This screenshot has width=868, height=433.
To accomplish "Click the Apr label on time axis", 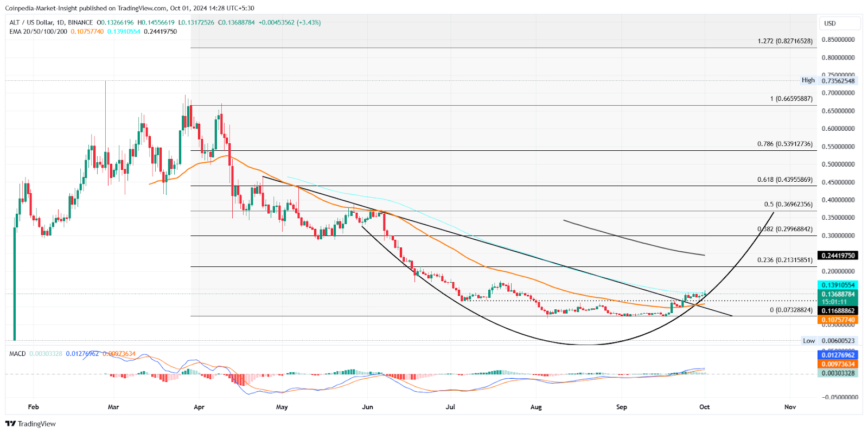I will coord(199,407).
